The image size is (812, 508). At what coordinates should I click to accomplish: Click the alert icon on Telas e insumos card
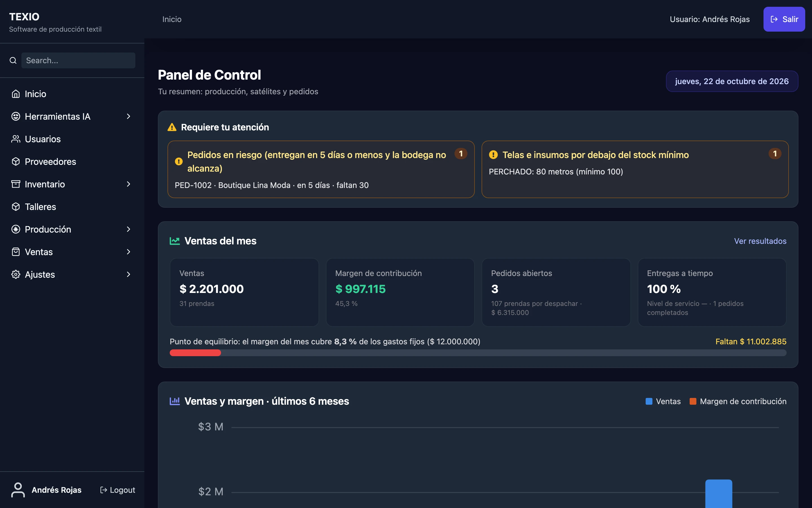[493, 155]
